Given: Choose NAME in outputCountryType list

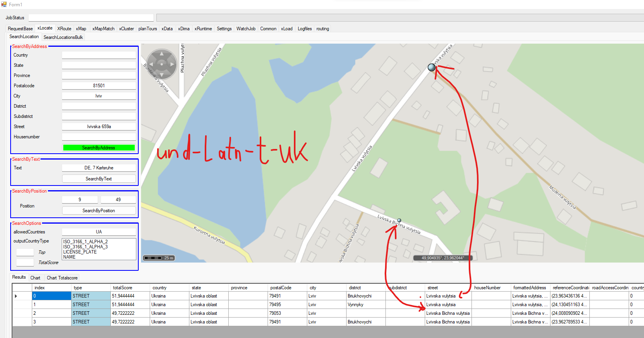Looking at the screenshot, I should [70, 257].
